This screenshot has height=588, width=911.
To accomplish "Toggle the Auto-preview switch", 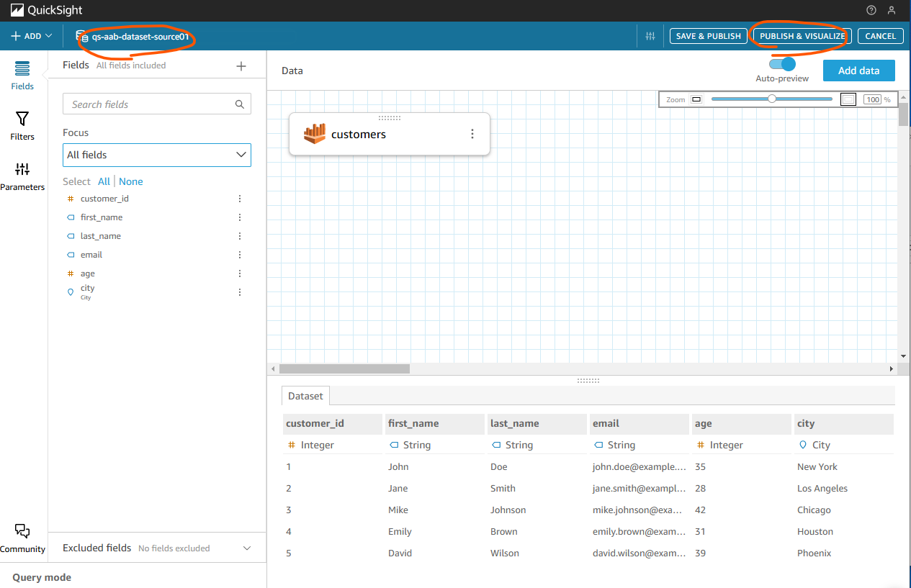I will tap(782, 64).
